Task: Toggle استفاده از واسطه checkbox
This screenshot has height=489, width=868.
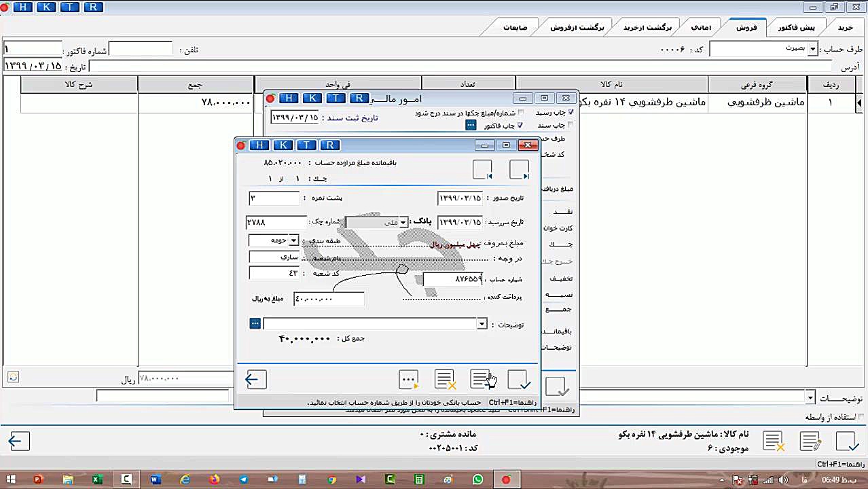Action: click(861, 417)
